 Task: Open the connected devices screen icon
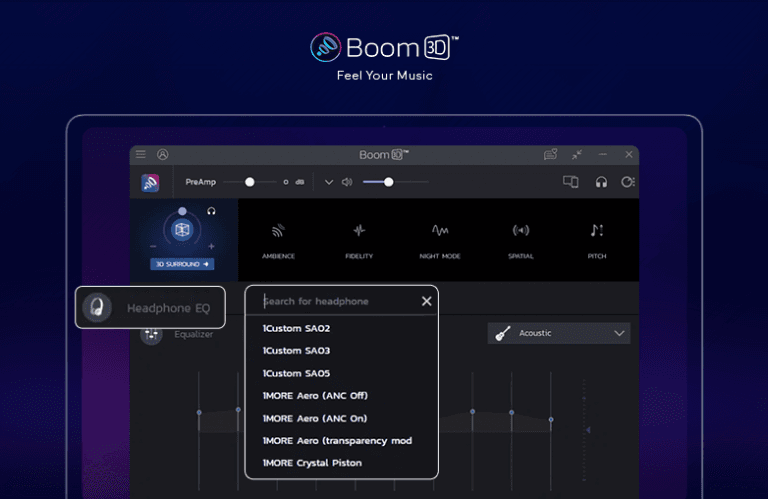coord(570,182)
